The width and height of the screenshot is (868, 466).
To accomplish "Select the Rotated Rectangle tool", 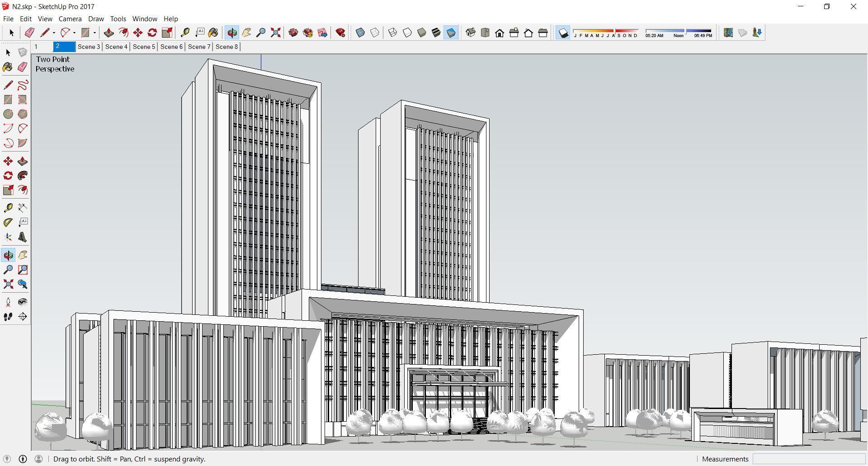I will (23, 100).
